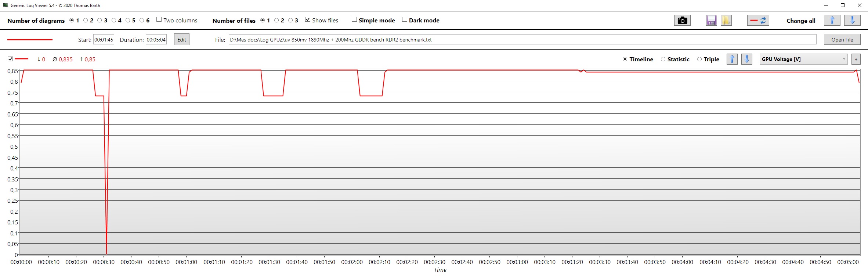This screenshot has height=278, width=868.
Task: Enable the Two columns checkbox
Action: (x=159, y=19)
